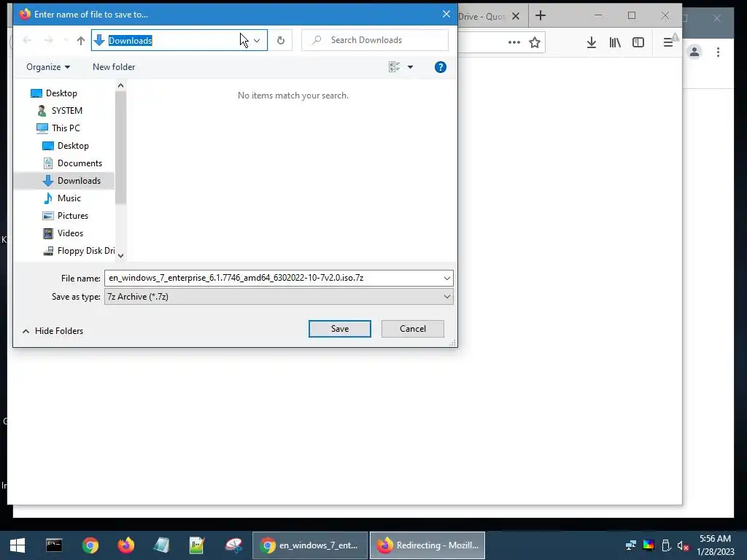The height and width of the screenshot is (560, 747).
Task: Open Firefox hamburger menu
Action: coord(668,42)
